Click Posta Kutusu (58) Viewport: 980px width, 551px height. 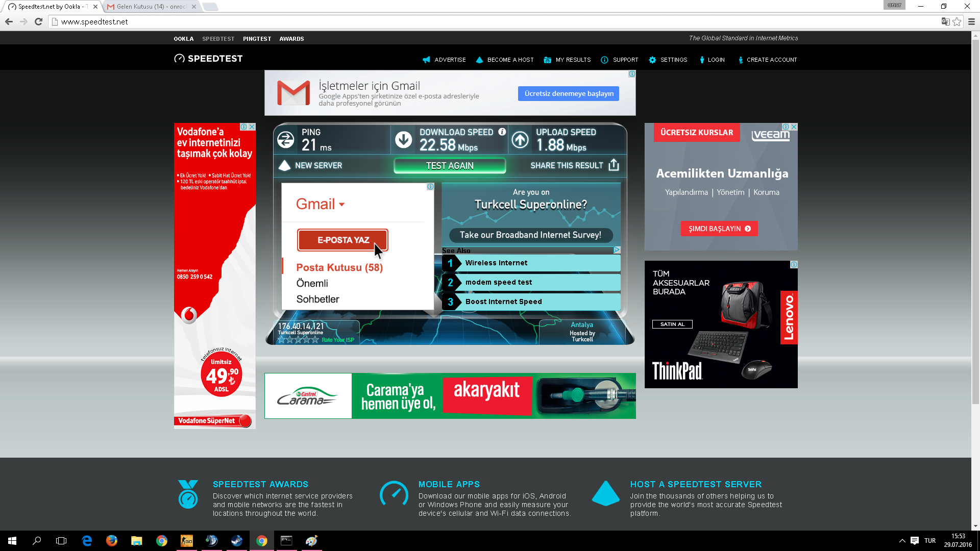pos(339,267)
